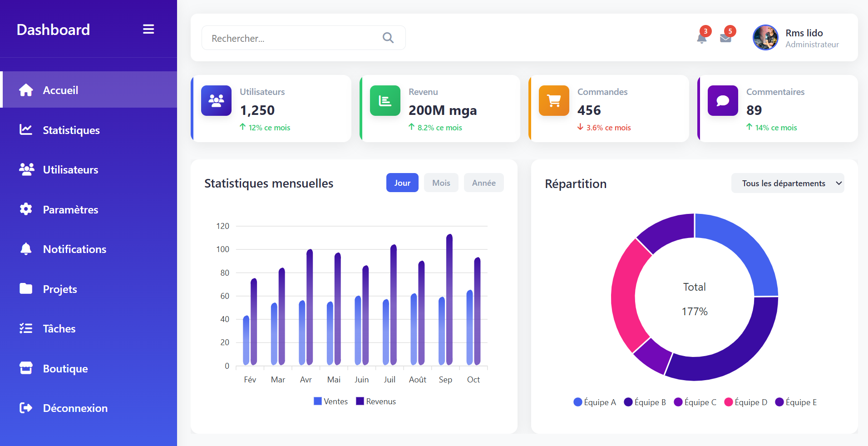
Task: Click the Commentaires speech bubble icon
Action: (x=723, y=100)
